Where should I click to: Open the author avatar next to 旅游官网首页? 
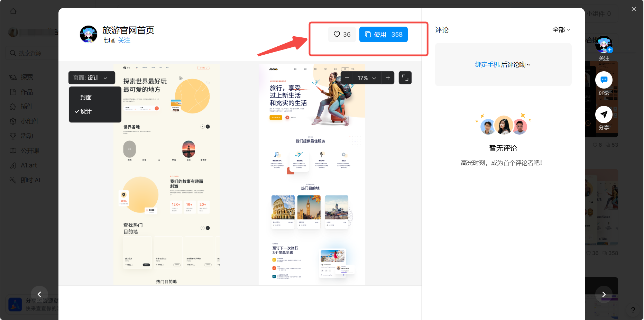click(89, 34)
